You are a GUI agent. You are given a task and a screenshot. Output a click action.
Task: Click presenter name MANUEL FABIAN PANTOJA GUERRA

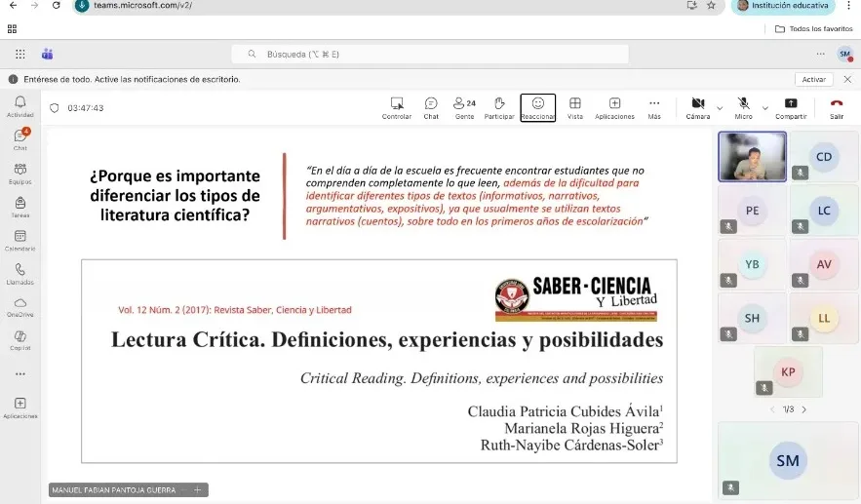tap(114, 489)
